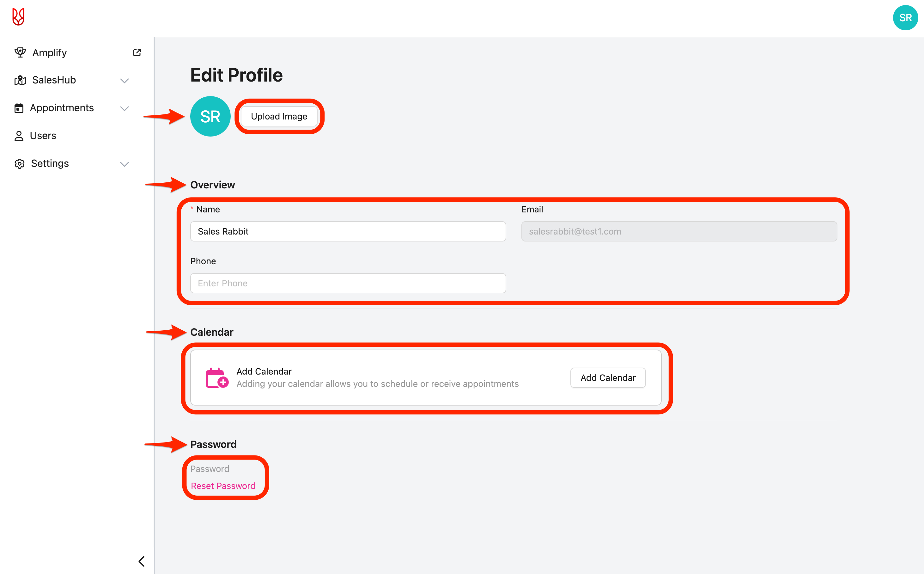The image size is (924, 574).
Task: Expand the SalesHub submenu chevron
Action: click(x=125, y=81)
